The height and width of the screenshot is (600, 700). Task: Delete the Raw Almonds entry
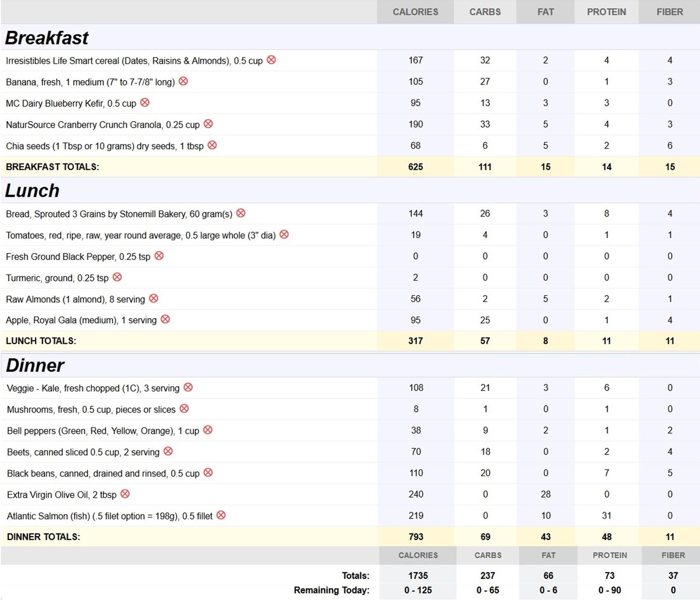coord(154,298)
